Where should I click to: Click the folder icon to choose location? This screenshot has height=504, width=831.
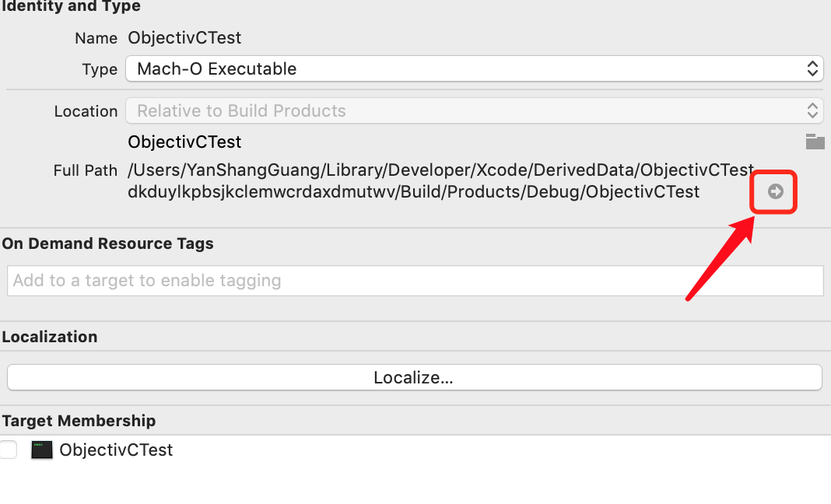815,142
